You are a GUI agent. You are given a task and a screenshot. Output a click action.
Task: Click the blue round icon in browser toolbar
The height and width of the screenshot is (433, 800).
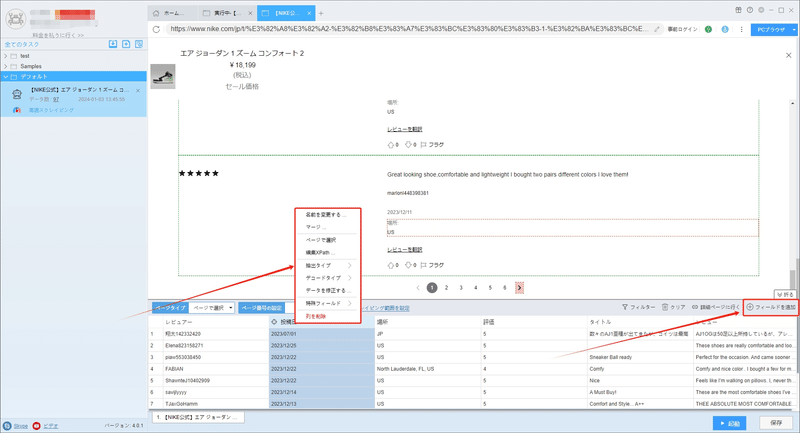coord(725,29)
